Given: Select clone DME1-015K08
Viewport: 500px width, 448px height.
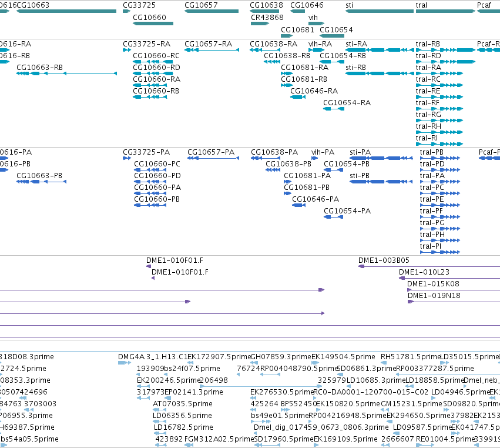Looking at the screenshot, I should pos(454,290).
